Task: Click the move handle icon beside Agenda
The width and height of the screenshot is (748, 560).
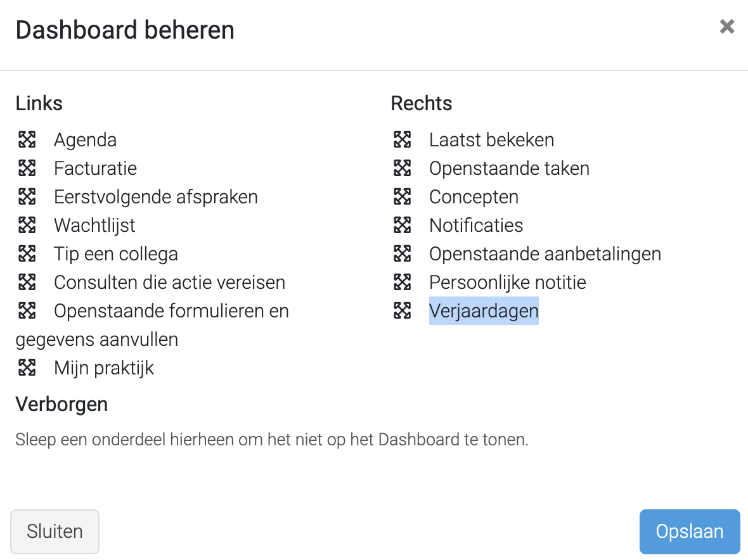Action: pyautogui.click(x=27, y=139)
